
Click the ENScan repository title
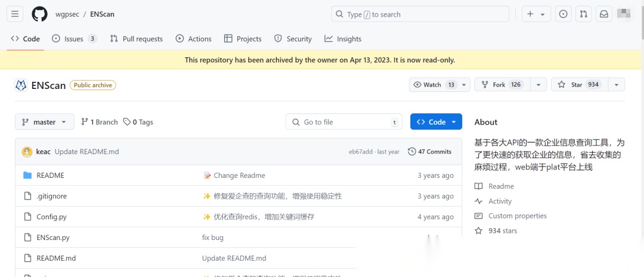point(48,85)
